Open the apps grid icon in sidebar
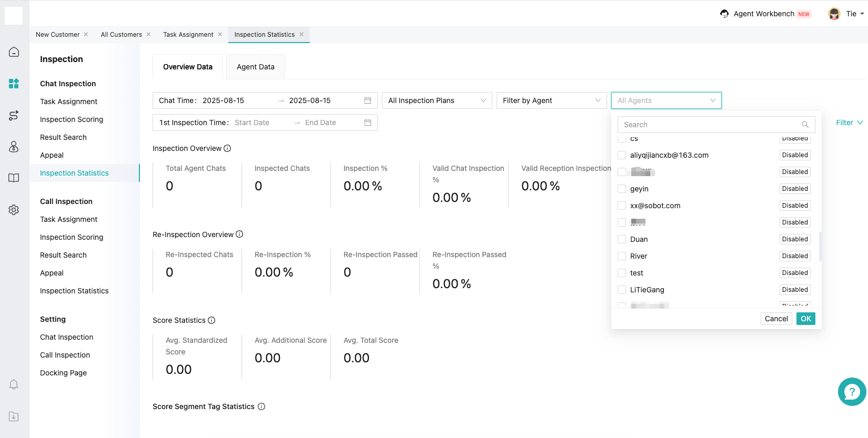868x438 pixels. point(14,83)
